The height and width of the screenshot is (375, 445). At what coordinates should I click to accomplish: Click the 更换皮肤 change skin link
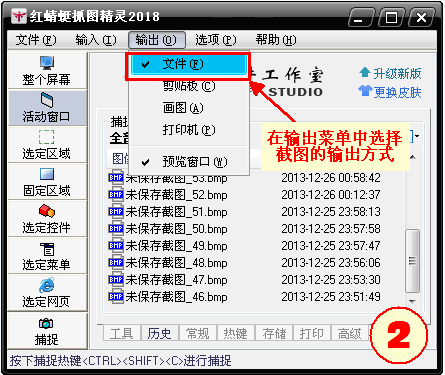click(x=390, y=92)
